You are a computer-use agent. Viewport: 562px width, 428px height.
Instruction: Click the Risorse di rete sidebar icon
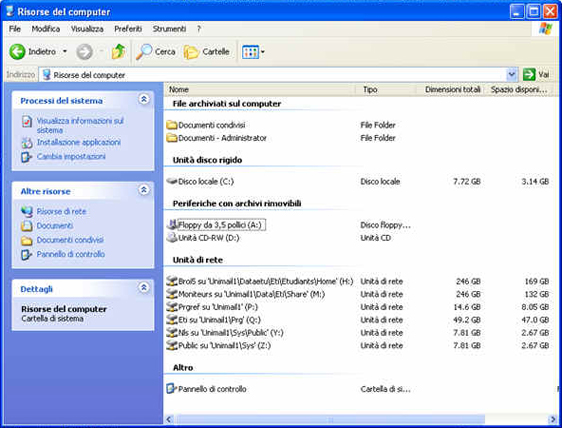(27, 212)
